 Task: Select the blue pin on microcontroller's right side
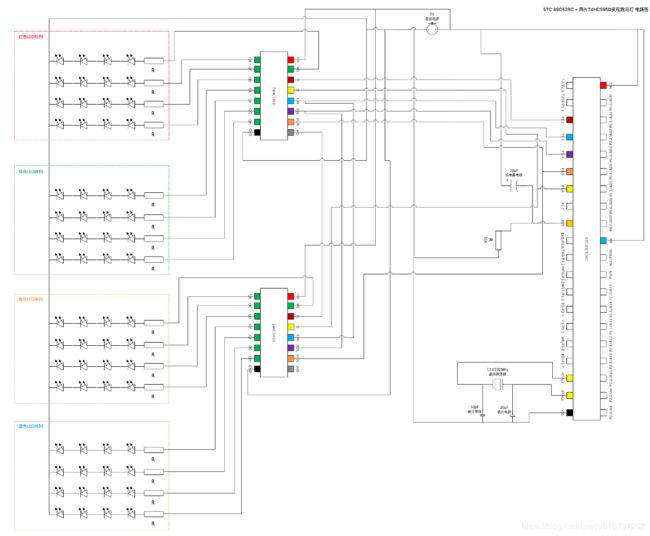pyautogui.click(x=604, y=240)
